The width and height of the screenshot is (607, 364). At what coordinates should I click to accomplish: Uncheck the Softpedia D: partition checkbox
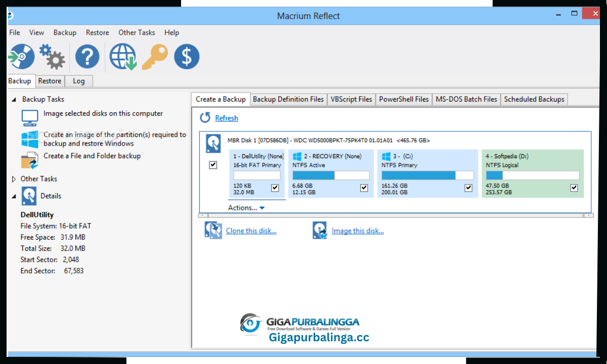[574, 188]
